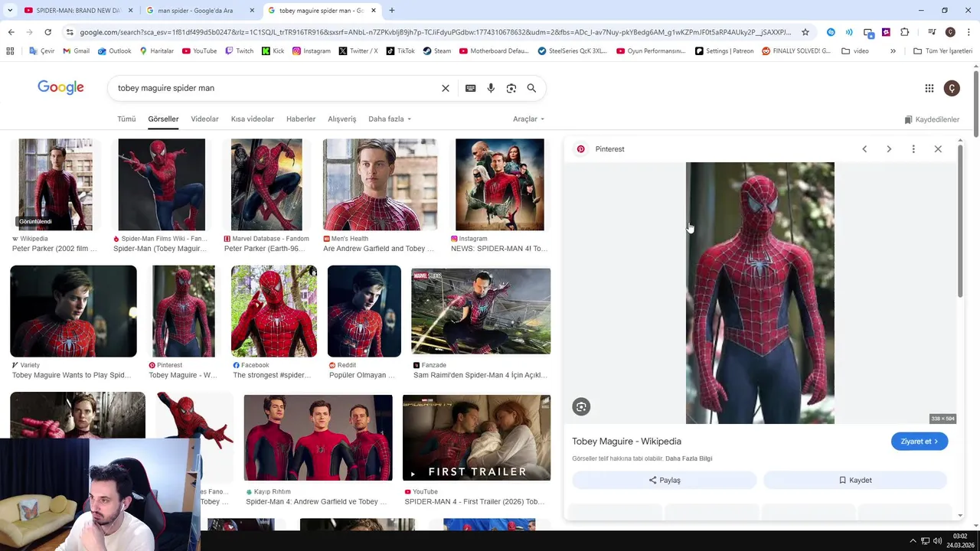This screenshot has width=980, height=551.
Task: Click the Ziyaret et button
Action: [x=920, y=442]
